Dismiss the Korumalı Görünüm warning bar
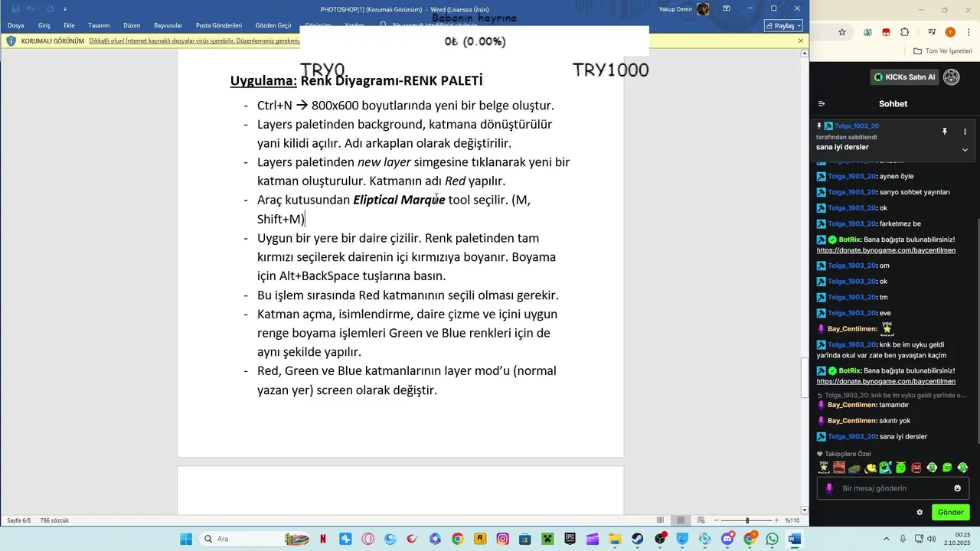 click(801, 41)
